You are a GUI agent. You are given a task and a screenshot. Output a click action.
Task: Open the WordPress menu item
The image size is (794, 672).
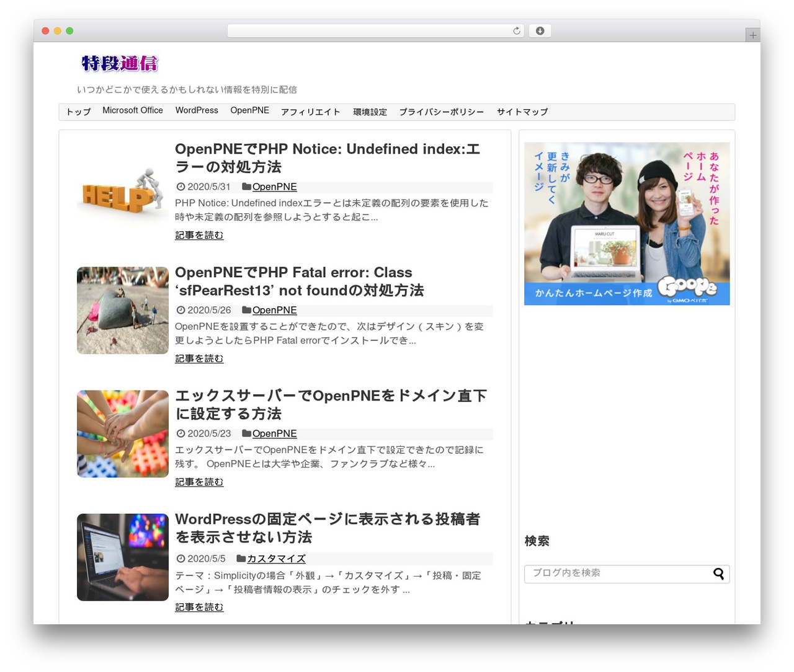197,110
